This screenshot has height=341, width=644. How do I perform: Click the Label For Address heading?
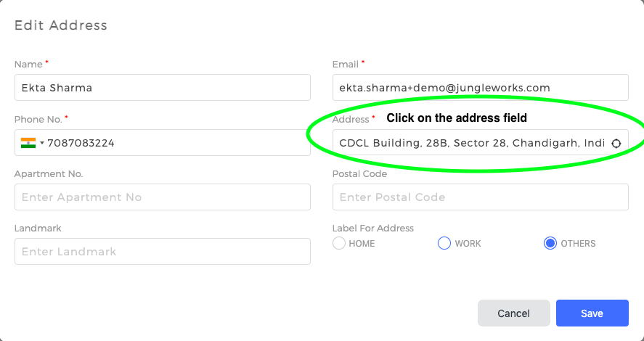(373, 228)
